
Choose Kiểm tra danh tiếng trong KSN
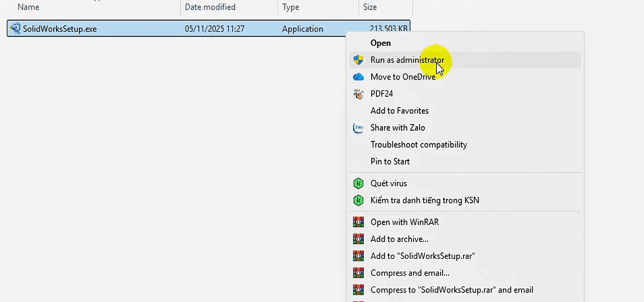[x=464, y=200]
